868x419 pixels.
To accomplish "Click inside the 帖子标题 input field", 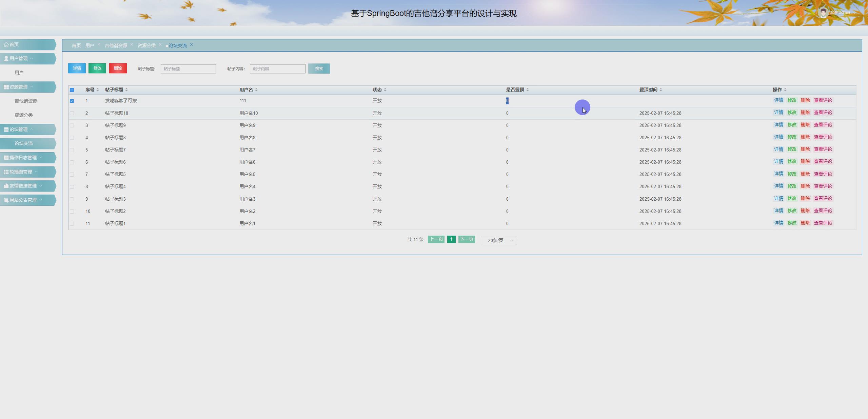I will coord(188,68).
